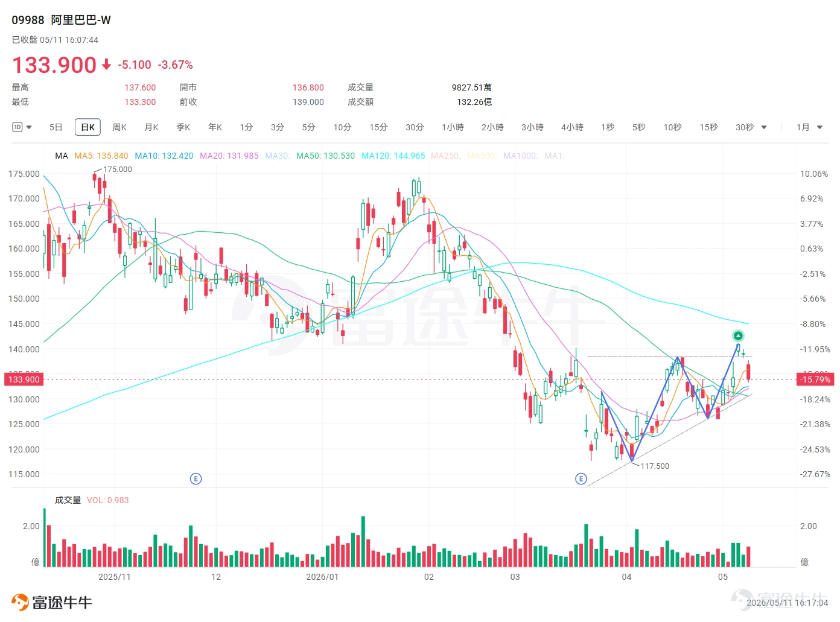The height and width of the screenshot is (622, 840).
Task: Switch to the 月K monthly tab
Action: (x=151, y=127)
